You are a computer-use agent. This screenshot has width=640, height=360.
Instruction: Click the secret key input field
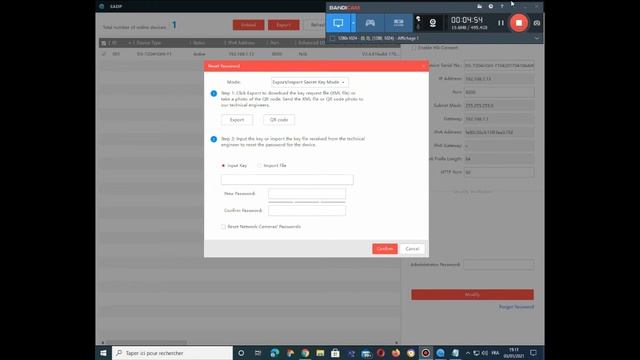click(287, 180)
